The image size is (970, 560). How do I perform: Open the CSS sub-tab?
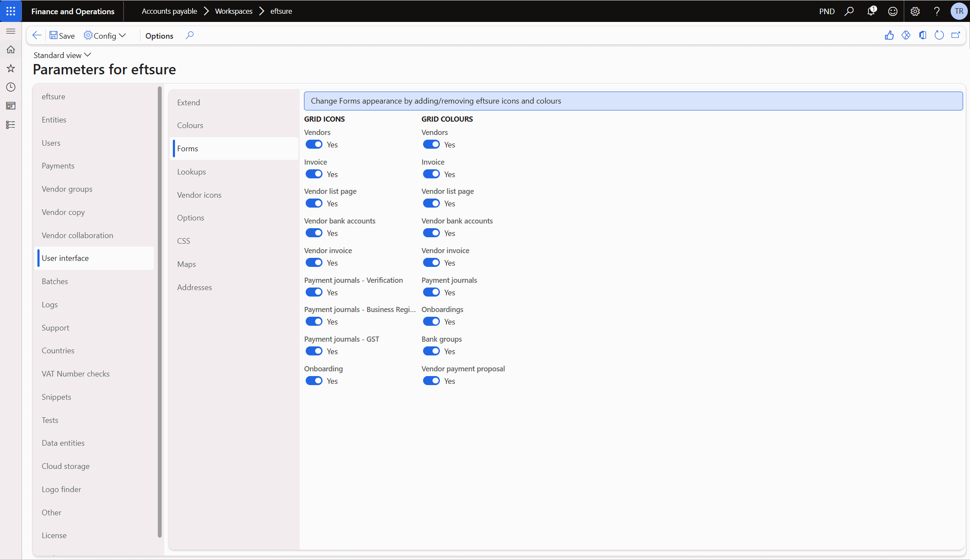[x=234, y=241]
